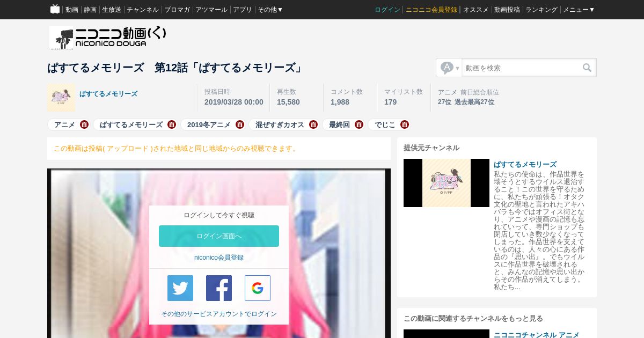The width and height of the screenshot is (644, 338).
Task: Click the mylist count 179
Action: [391, 102]
